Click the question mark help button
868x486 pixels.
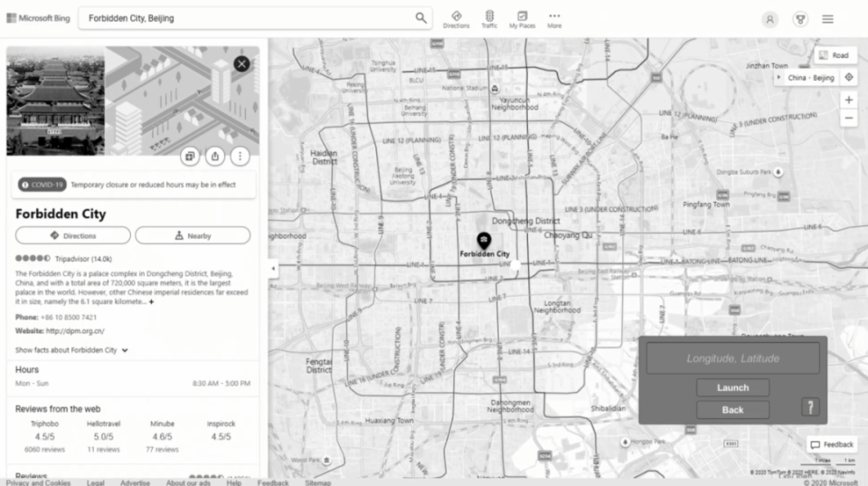pos(810,407)
